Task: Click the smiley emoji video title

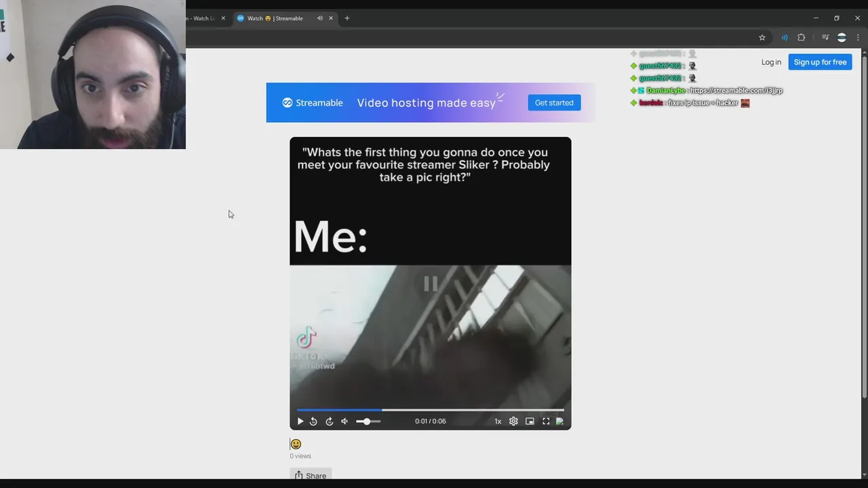Action: (296, 444)
